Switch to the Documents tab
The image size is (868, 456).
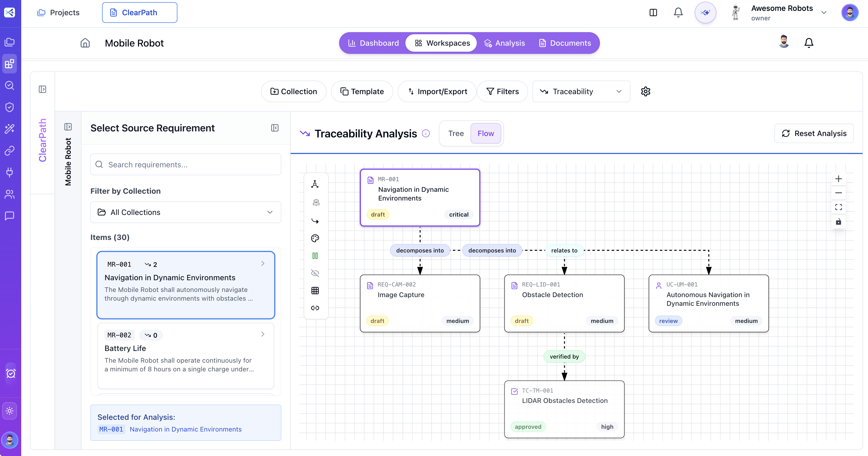click(x=565, y=43)
